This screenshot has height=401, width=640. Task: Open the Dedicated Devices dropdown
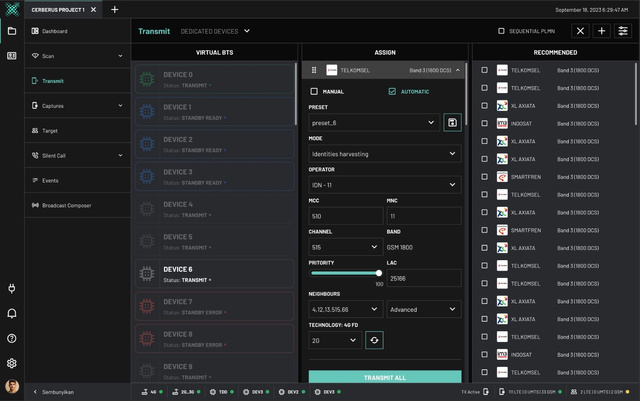pyautogui.click(x=214, y=31)
